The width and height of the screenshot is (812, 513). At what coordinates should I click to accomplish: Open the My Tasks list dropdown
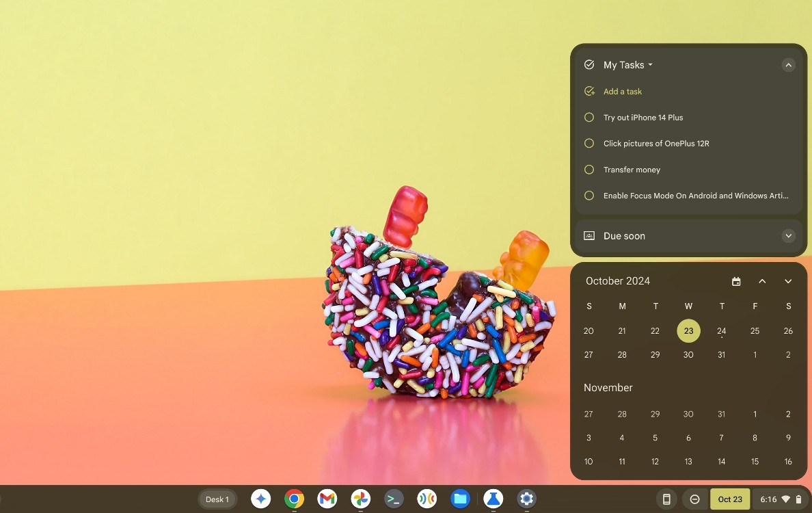click(x=628, y=65)
